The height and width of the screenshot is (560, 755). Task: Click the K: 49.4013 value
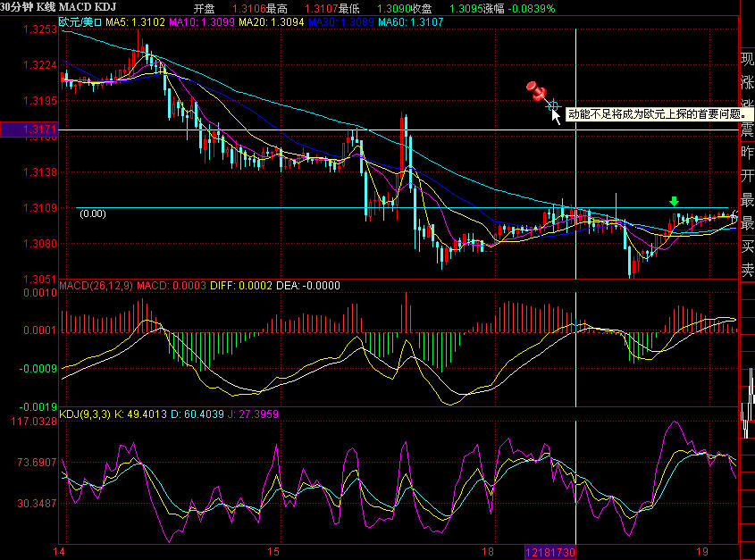[140, 414]
